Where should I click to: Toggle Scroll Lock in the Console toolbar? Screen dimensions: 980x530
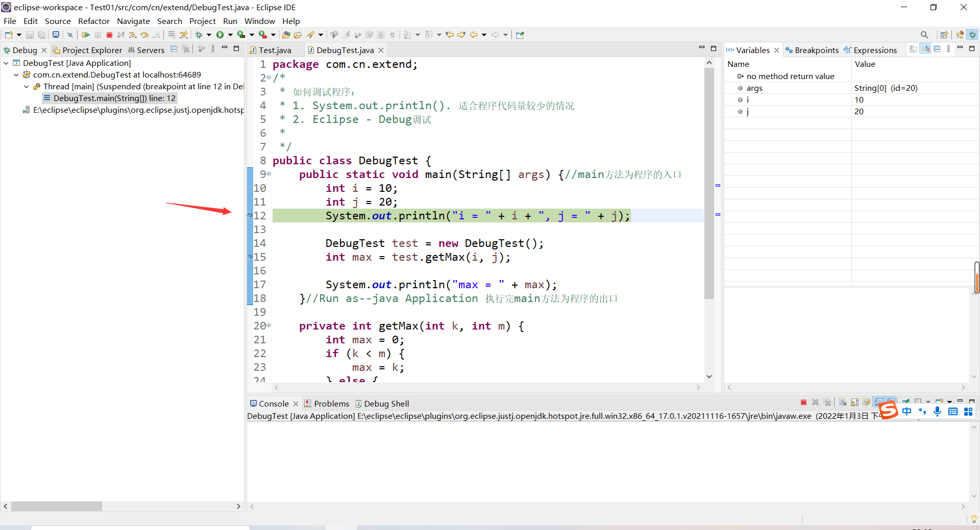click(x=855, y=402)
